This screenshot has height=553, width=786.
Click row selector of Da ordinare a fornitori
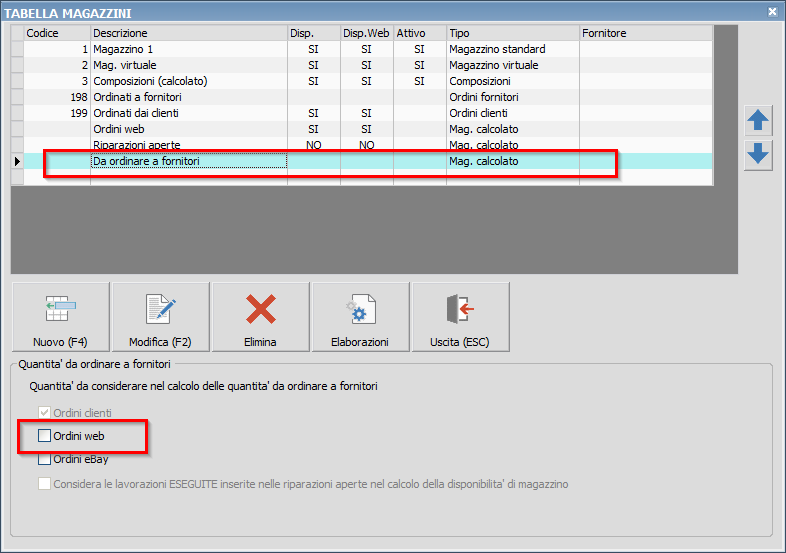(18, 161)
